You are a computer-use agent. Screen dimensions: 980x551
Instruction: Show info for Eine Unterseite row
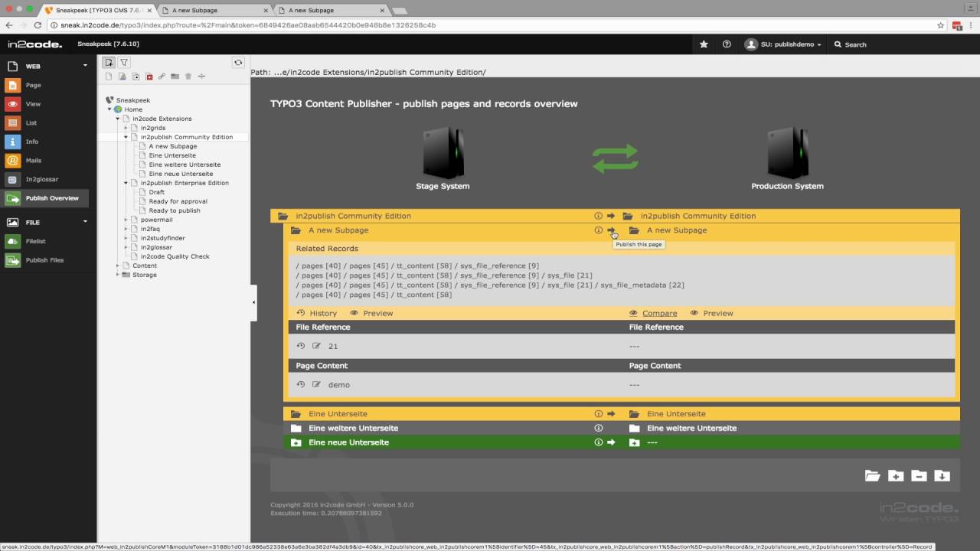(599, 414)
